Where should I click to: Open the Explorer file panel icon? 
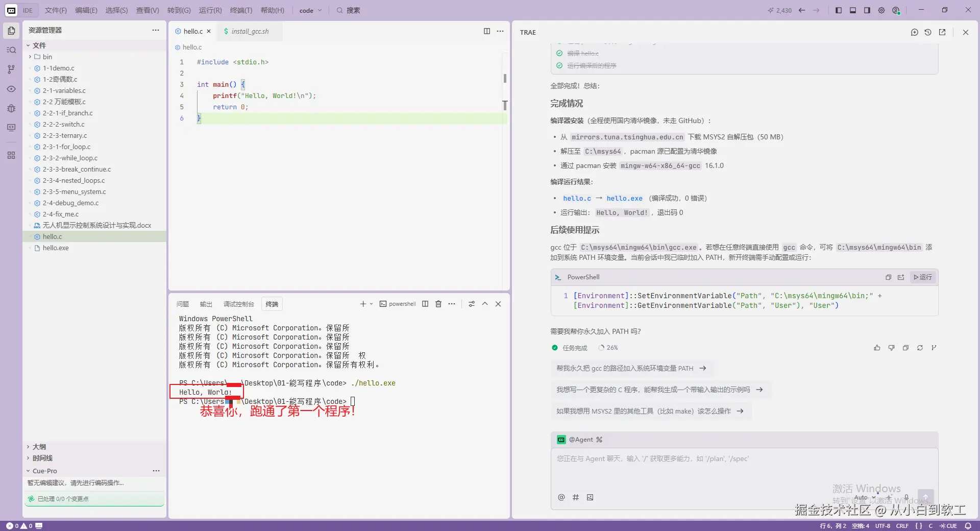11,31
